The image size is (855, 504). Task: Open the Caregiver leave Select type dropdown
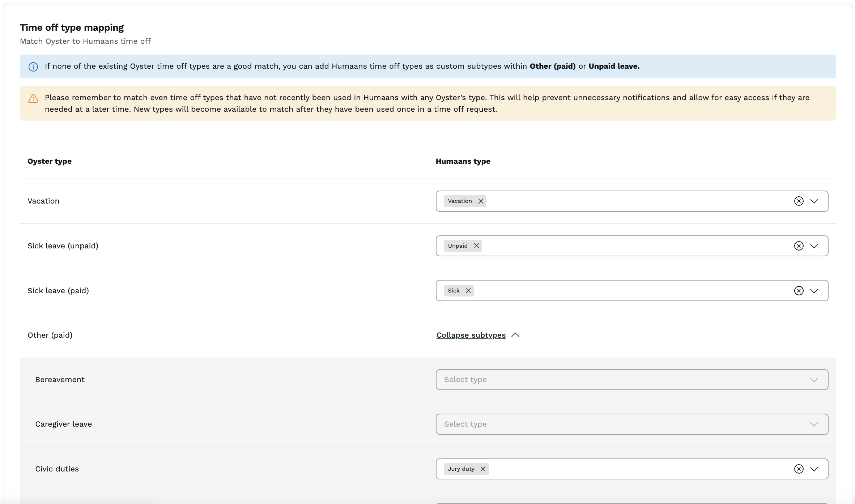[x=632, y=424]
